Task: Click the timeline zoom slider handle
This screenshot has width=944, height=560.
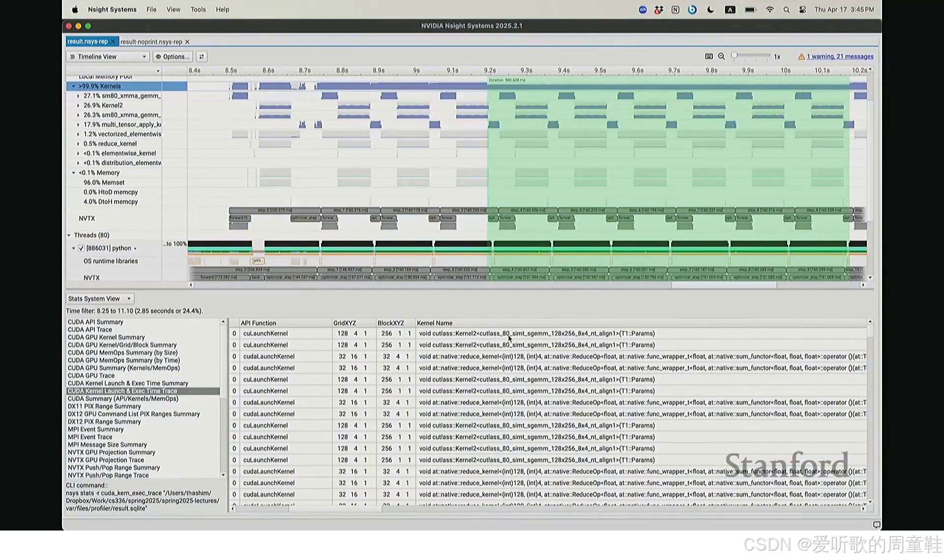Action: tap(734, 56)
